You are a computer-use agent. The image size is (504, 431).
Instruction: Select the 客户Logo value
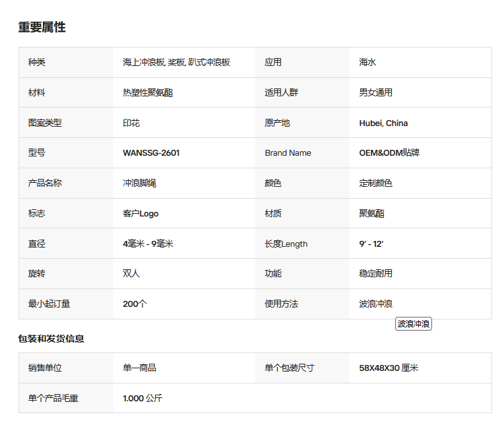[x=141, y=214]
